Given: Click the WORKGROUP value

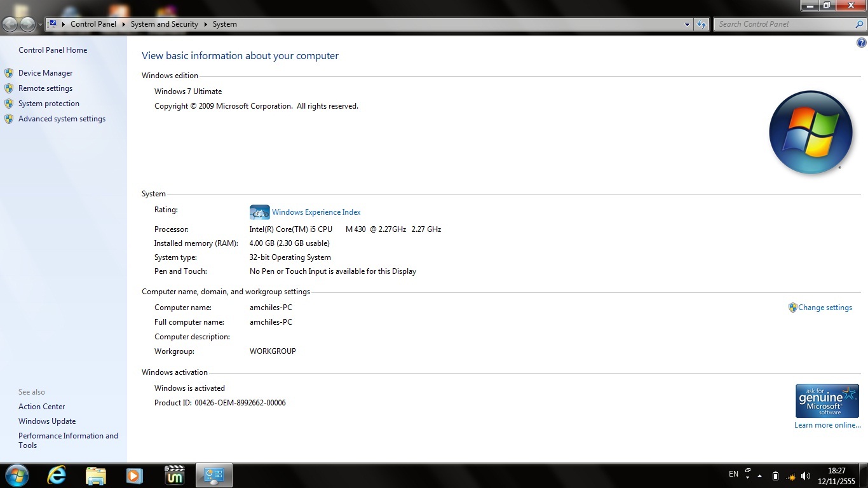Looking at the screenshot, I should pyautogui.click(x=273, y=351).
